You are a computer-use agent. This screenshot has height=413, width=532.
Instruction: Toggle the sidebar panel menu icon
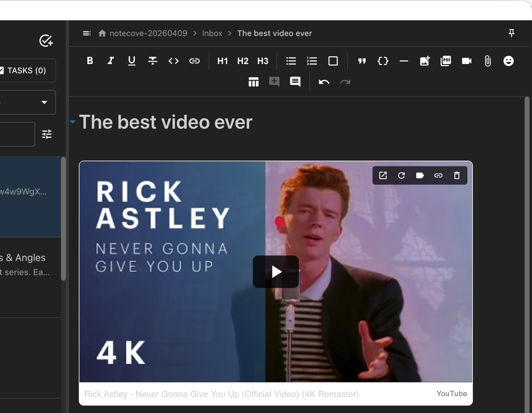point(87,33)
